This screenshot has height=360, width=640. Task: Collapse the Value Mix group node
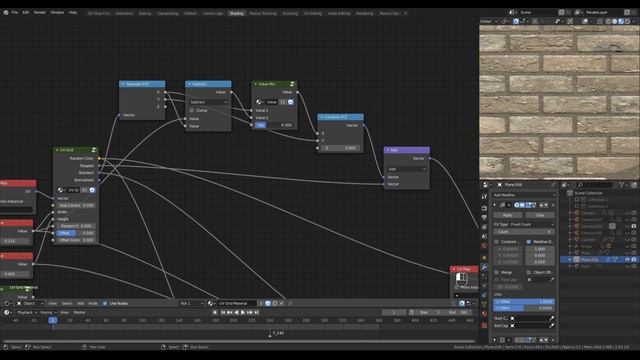[x=256, y=84]
